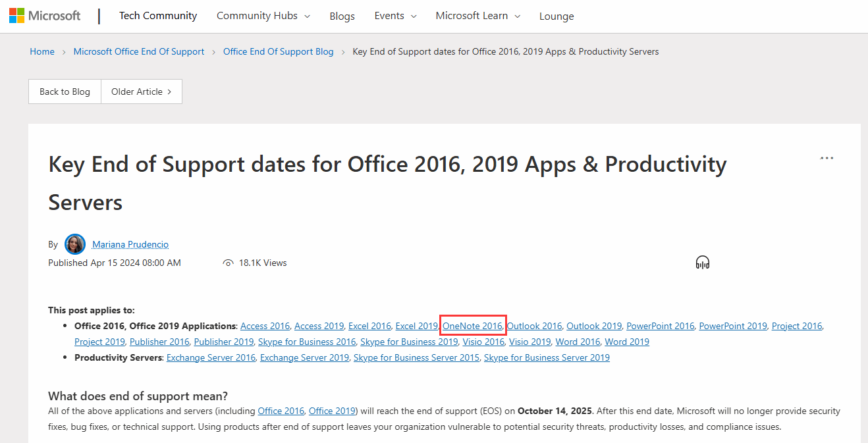The height and width of the screenshot is (443, 868).
Task: Open Skype for Business Server 2015 link
Action: [416, 357]
